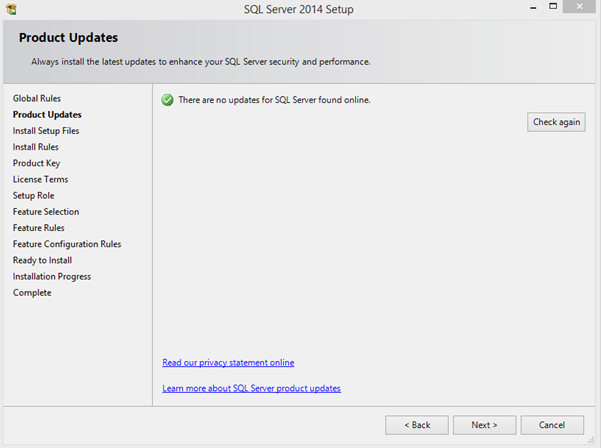Open Learn more about SQL Server product updates
This screenshot has height=448, width=601.
click(251, 388)
